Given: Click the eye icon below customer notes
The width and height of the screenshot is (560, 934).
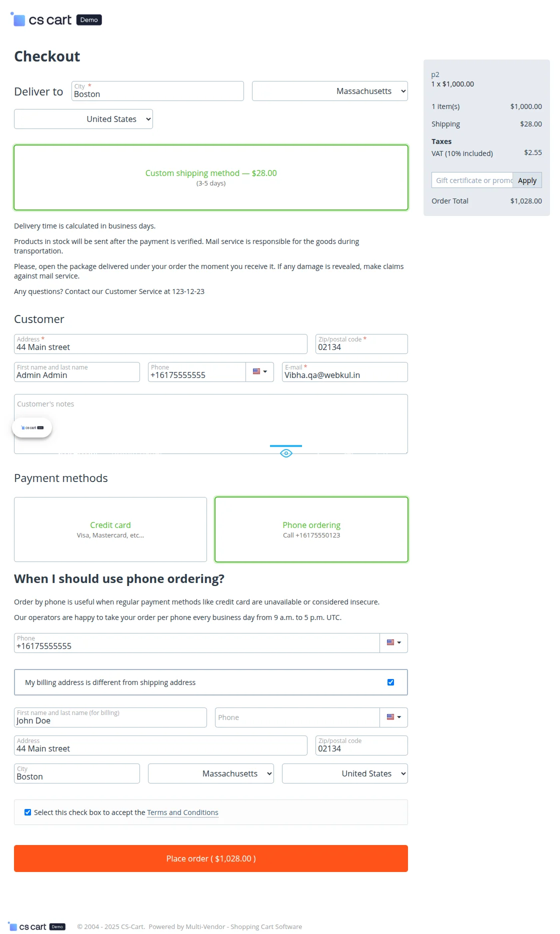Looking at the screenshot, I should (286, 453).
